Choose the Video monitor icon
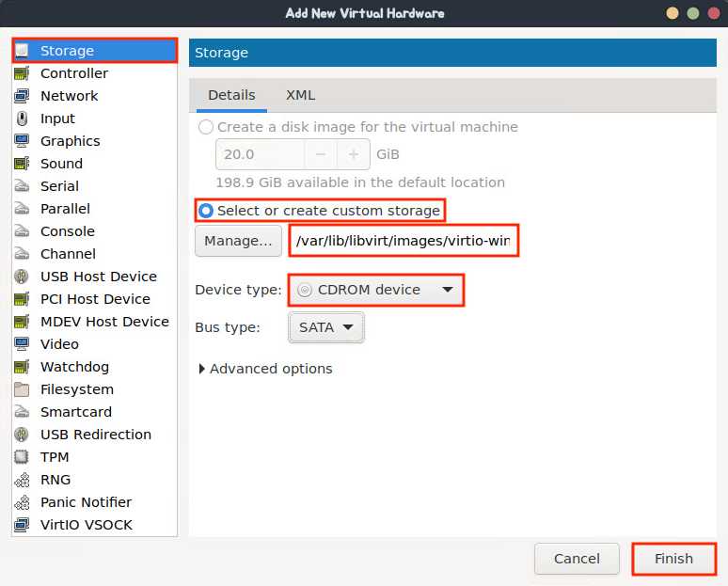 22,344
